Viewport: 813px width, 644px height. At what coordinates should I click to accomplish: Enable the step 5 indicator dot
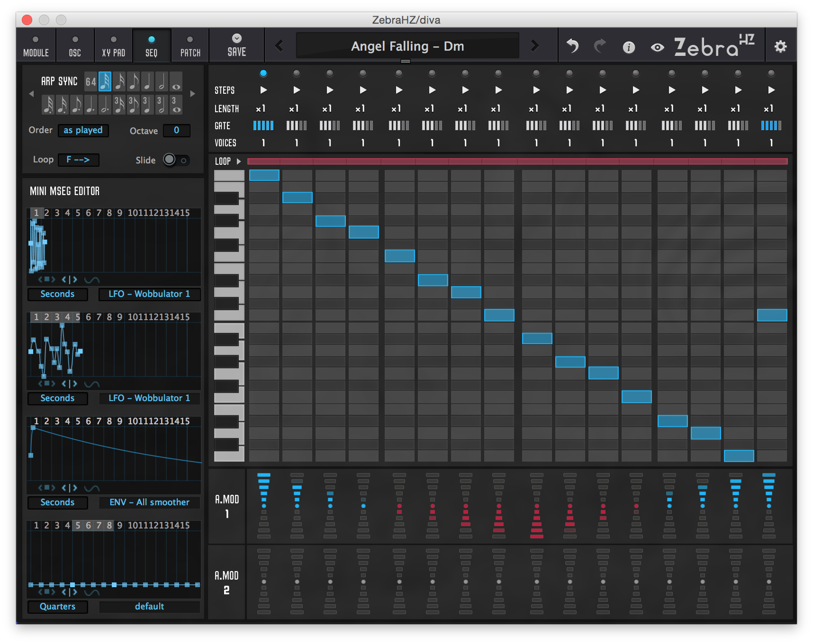(x=399, y=73)
